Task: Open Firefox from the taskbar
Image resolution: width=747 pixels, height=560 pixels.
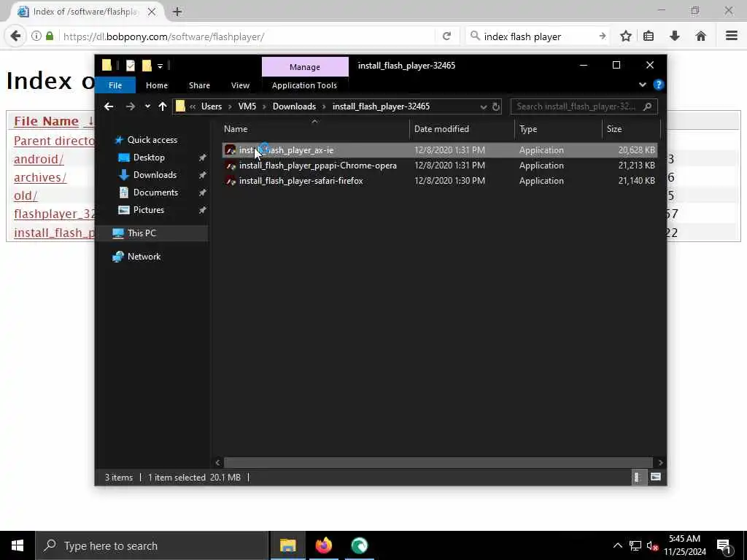Action: tap(323, 545)
